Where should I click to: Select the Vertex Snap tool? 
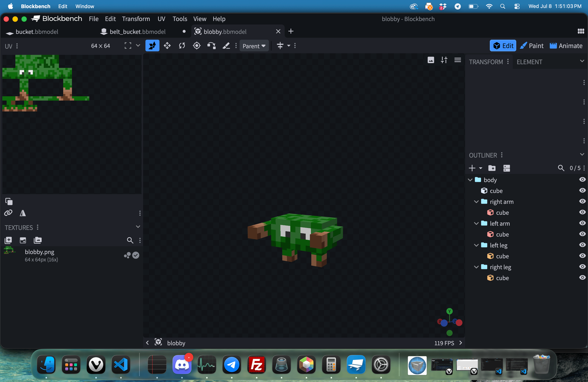click(x=212, y=46)
